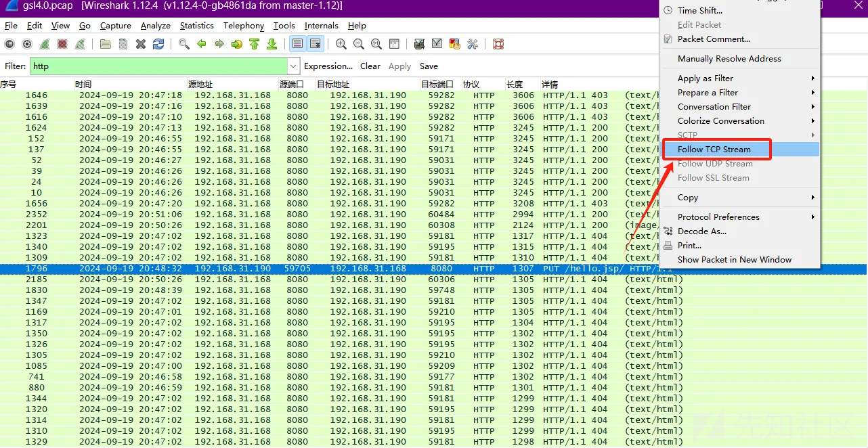Apply the display filter
This screenshot has height=448, width=868.
(399, 66)
